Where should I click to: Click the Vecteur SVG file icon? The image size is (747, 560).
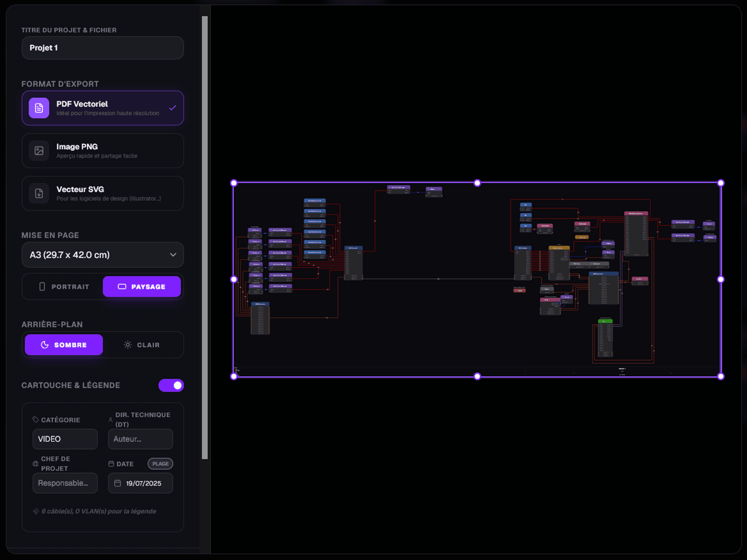click(39, 193)
